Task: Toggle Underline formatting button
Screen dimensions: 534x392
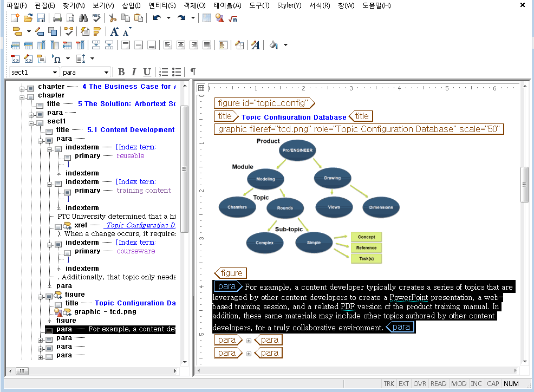Action: [x=147, y=72]
